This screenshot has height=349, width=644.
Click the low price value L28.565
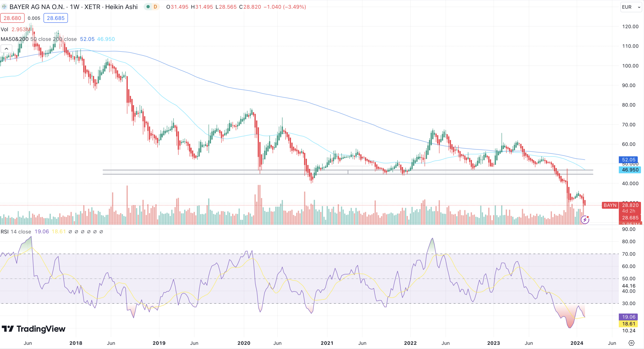pos(226,7)
